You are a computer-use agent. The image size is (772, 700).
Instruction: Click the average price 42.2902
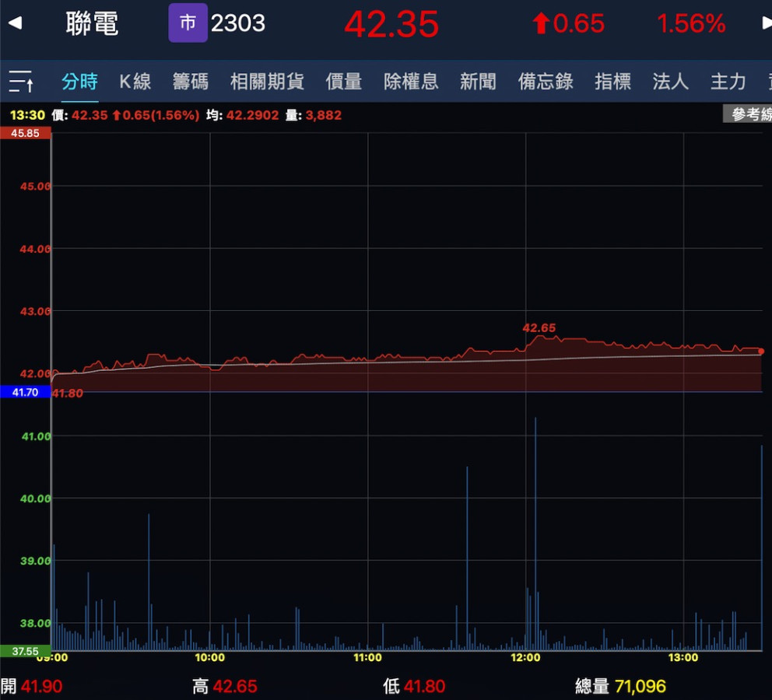(252, 115)
